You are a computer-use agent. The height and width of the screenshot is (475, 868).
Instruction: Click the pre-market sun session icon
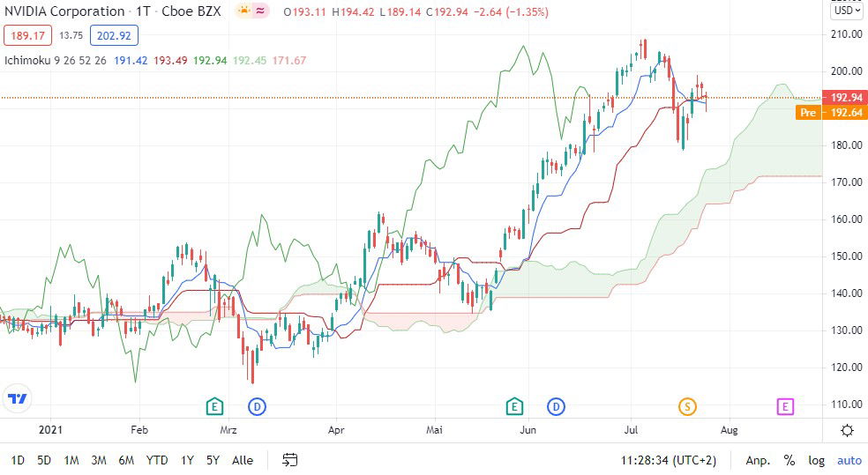tap(243, 11)
